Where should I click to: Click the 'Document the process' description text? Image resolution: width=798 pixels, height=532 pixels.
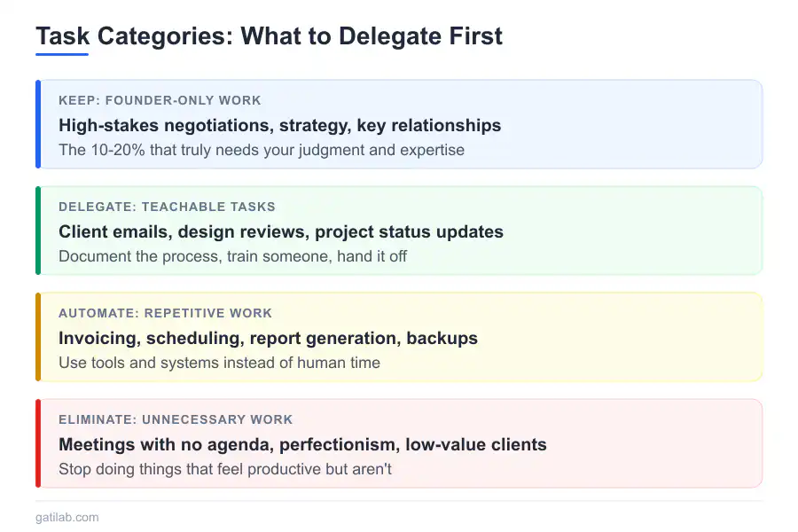point(232,256)
